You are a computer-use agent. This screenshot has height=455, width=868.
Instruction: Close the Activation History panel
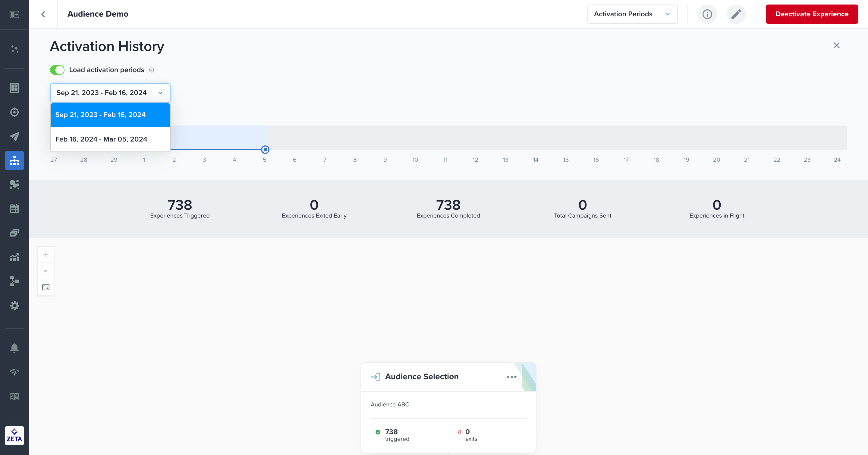tap(836, 45)
